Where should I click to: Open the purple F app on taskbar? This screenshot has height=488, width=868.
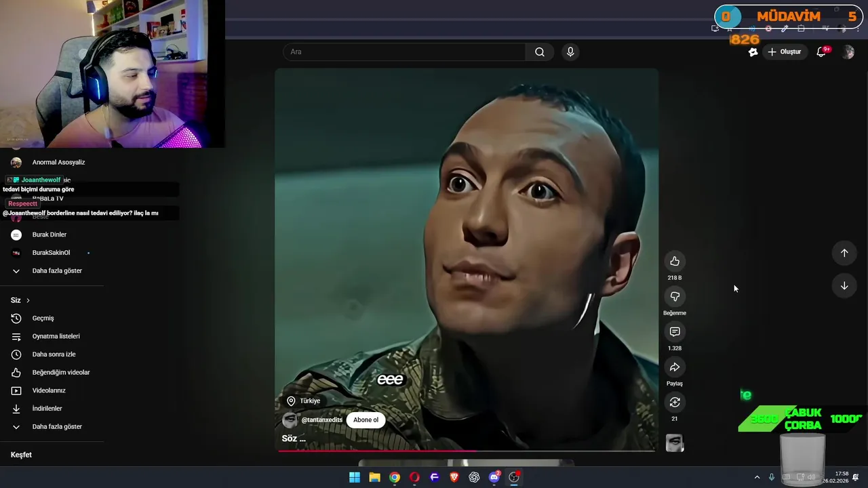point(435,477)
